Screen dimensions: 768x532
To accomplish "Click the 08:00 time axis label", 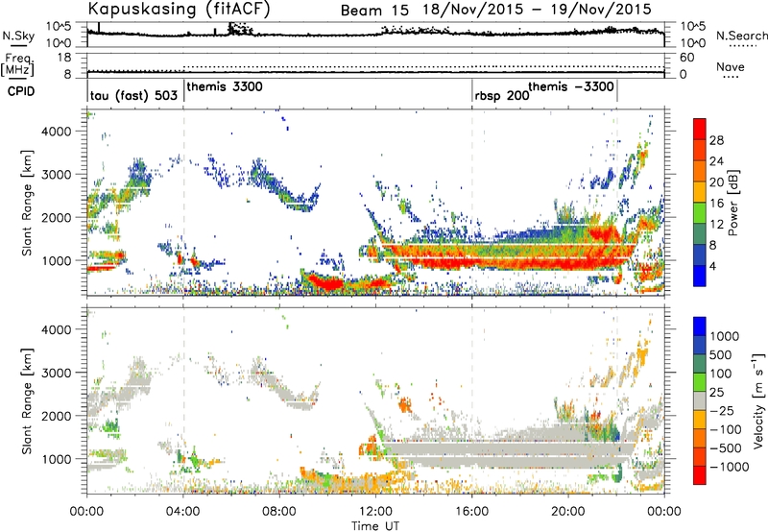I will point(279,512).
